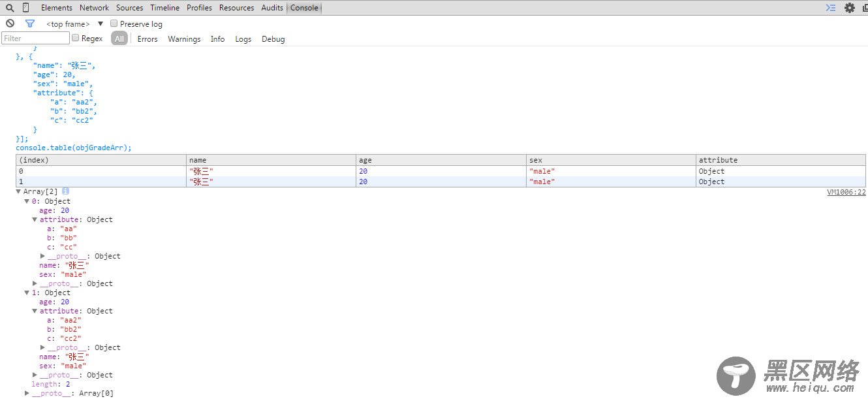Switch to the Elements tab
The width and height of the screenshot is (868, 399).
(x=57, y=8)
